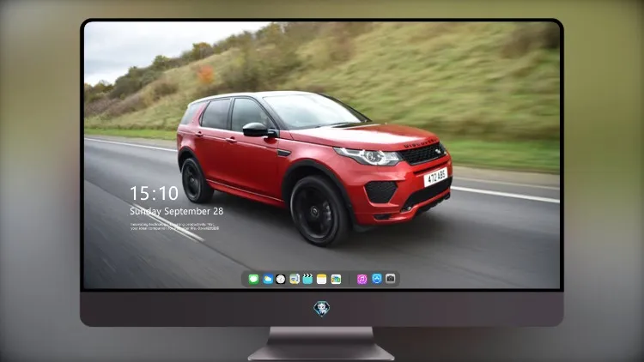Open the yellow Notes app in dock
The width and height of the screenshot is (644, 362).
click(322, 279)
